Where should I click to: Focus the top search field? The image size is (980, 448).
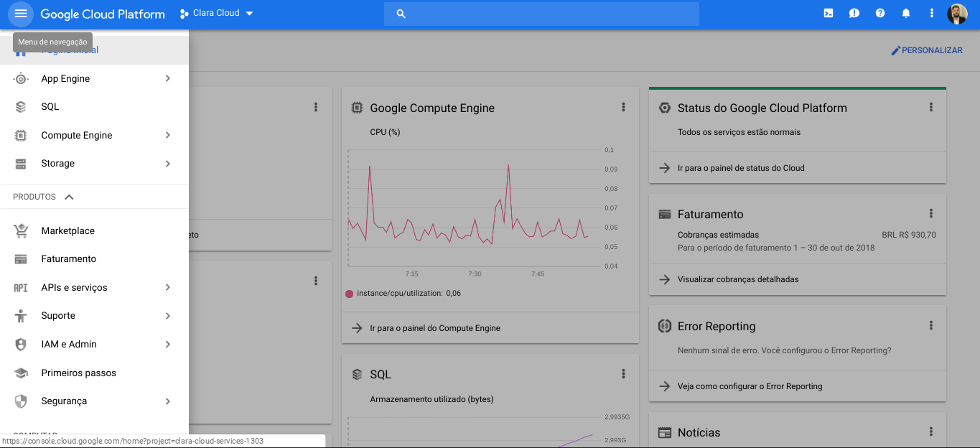pos(541,14)
